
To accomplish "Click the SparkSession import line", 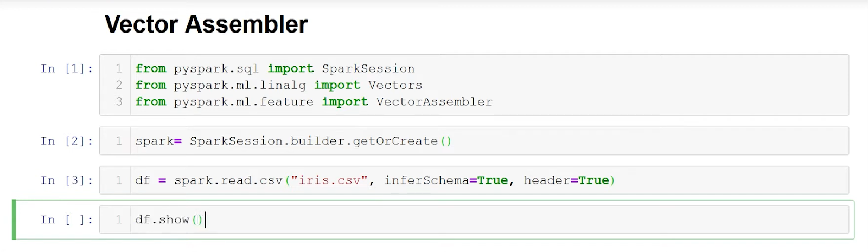I will [x=275, y=69].
